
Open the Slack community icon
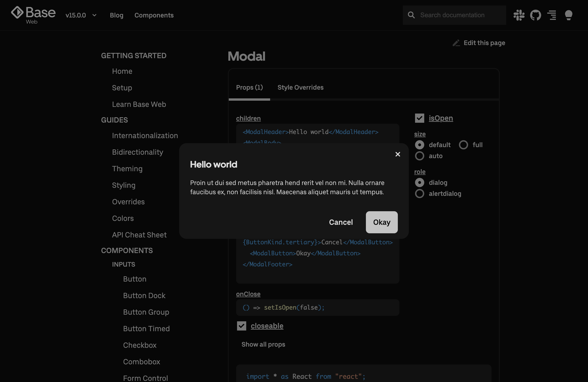click(x=519, y=15)
